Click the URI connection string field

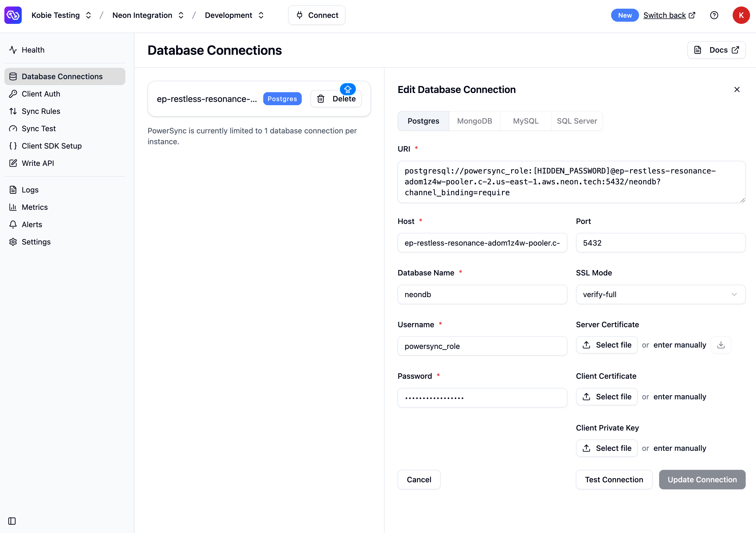pos(571,182)
